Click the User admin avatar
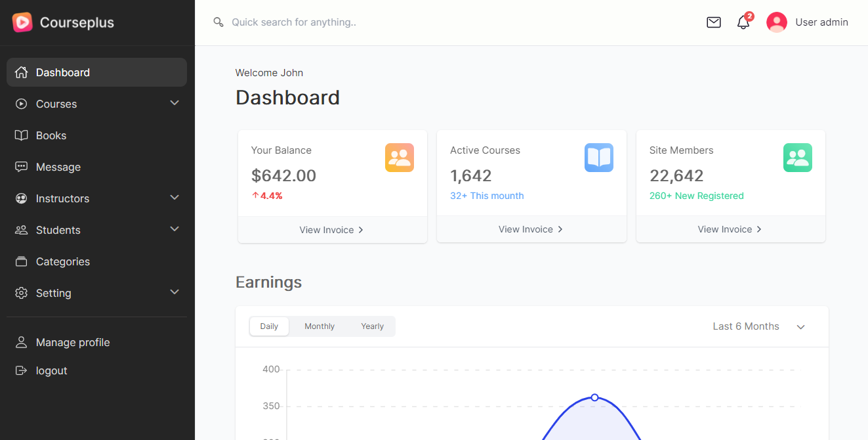This screenshot has height=440, width=868. point(777,22)
